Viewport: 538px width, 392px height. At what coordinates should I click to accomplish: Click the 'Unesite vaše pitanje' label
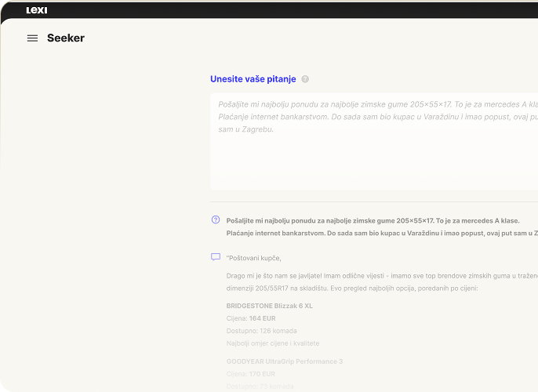pyautogui.click(x=253, y=79)
